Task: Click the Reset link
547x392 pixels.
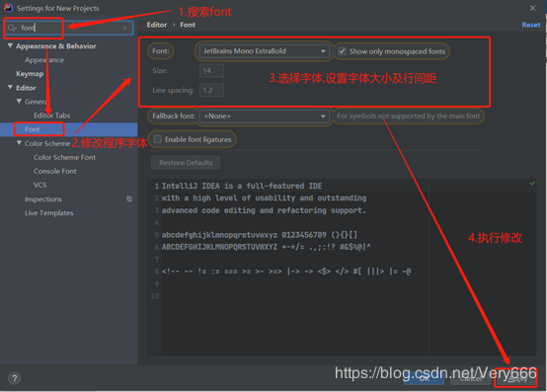Action: pyautogui.click(x=531, y=25)
